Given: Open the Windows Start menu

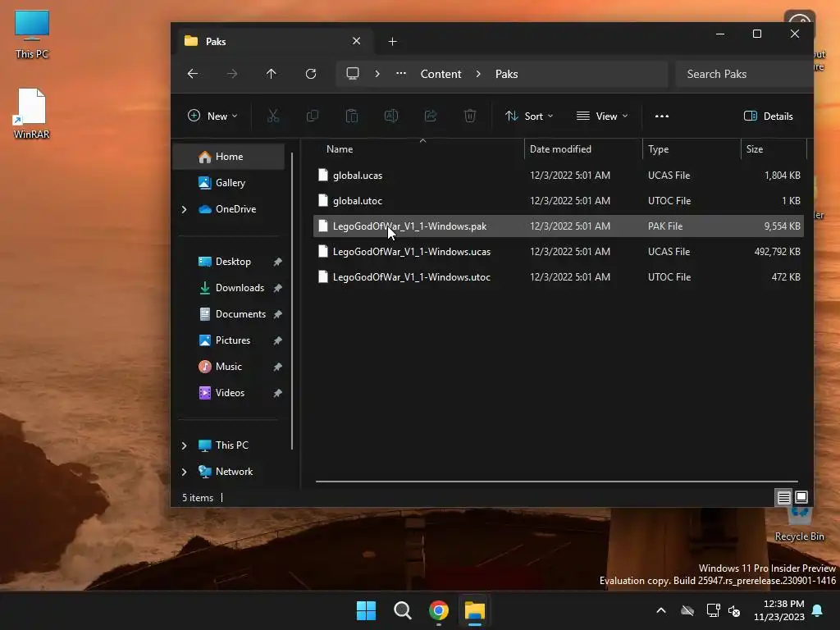Looking at the screenshot, I should (367, 610).
